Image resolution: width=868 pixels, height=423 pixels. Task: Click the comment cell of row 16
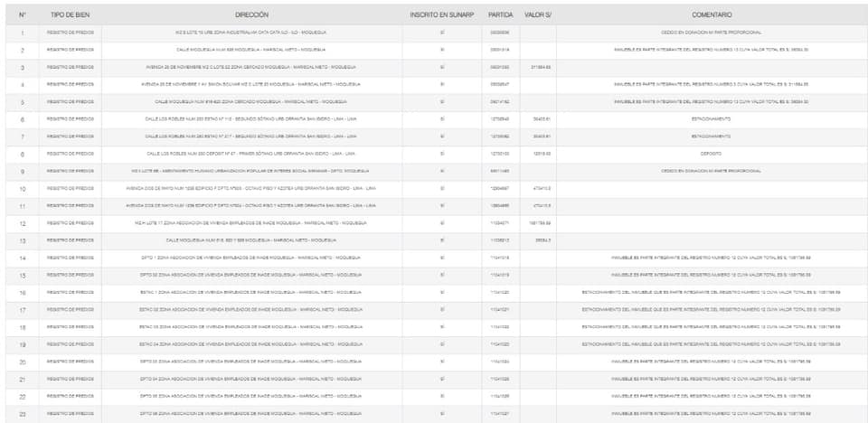[712, 292]
